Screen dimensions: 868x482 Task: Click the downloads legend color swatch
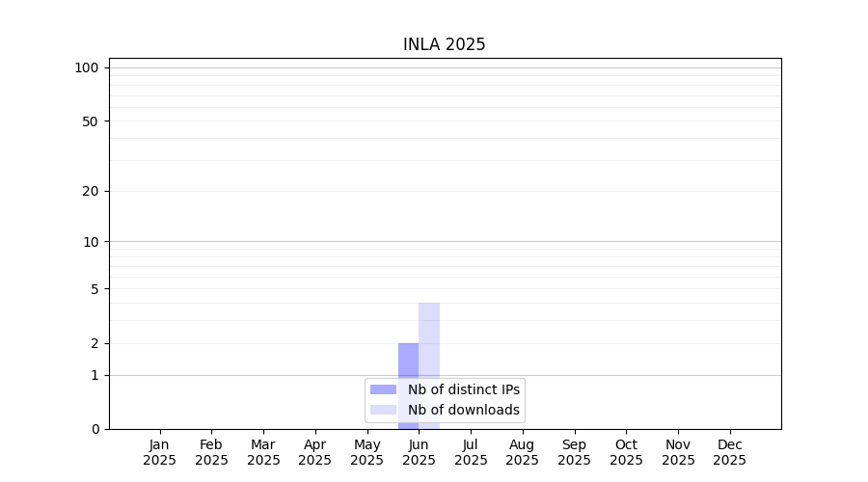[383, 410]
